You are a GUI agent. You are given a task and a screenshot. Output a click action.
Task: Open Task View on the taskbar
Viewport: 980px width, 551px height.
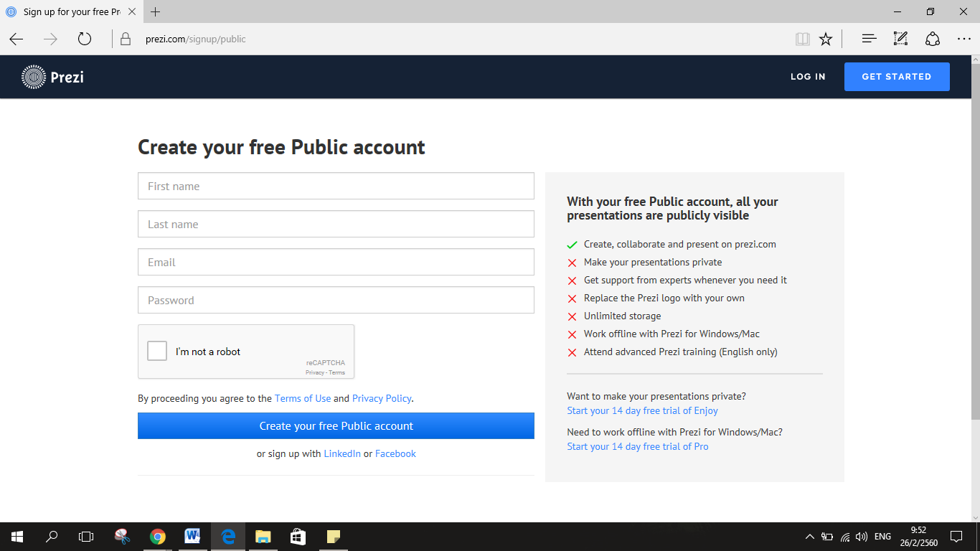[86, 536]
